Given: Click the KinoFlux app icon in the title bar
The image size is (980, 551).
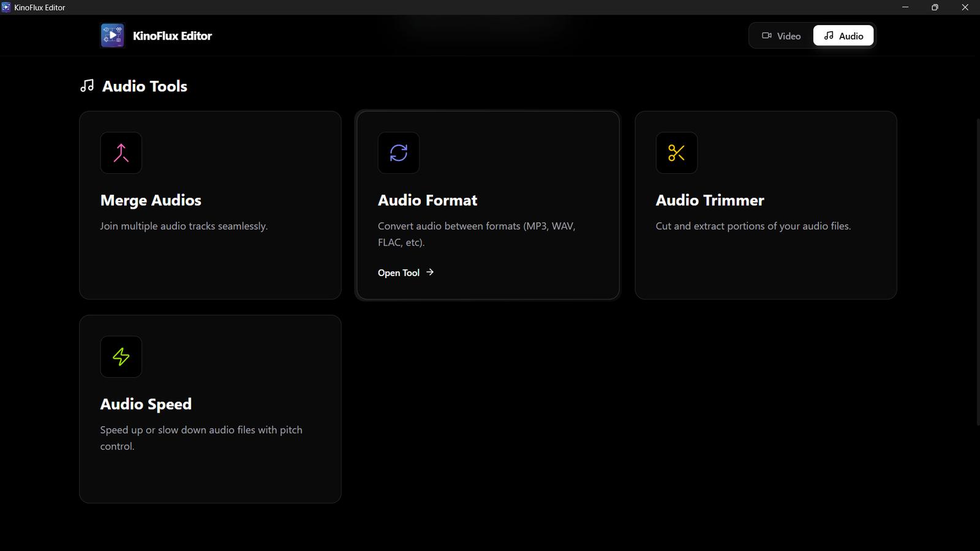Looking at the screenshot, I should tap(6, 7).
